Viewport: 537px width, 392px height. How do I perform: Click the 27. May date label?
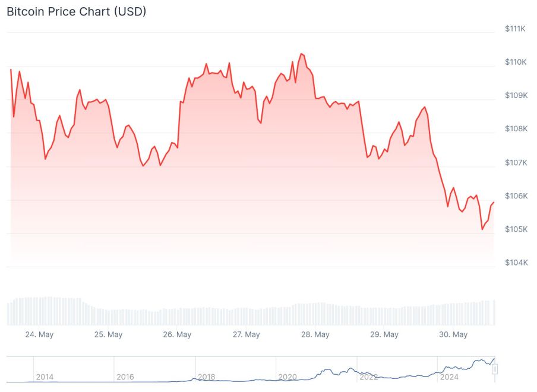tap(246, 334)
